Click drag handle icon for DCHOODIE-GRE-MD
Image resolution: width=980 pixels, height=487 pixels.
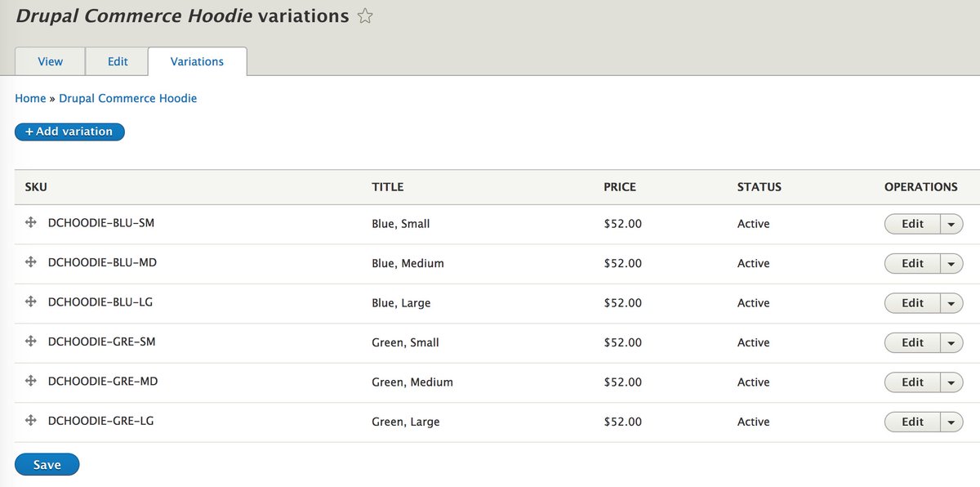click(x=31, y=381)
